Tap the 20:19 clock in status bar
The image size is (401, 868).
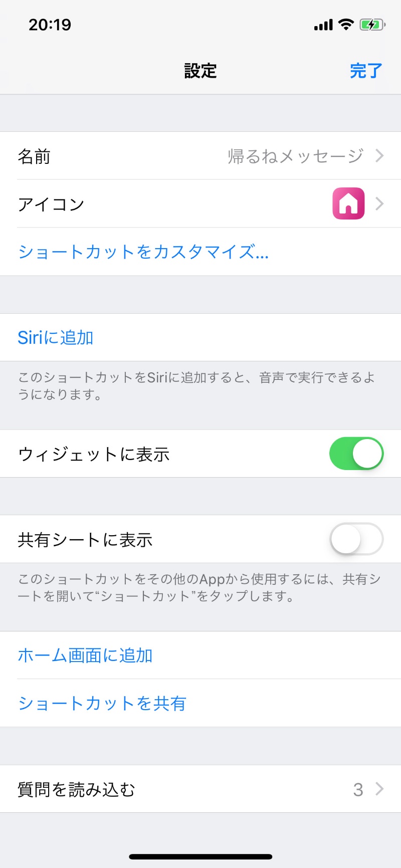[50, 25]
